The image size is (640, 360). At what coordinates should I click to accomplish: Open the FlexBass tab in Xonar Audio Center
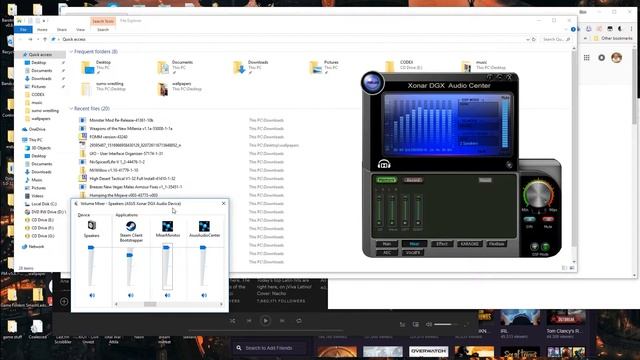pyautogui.click(x=497, y=244)
